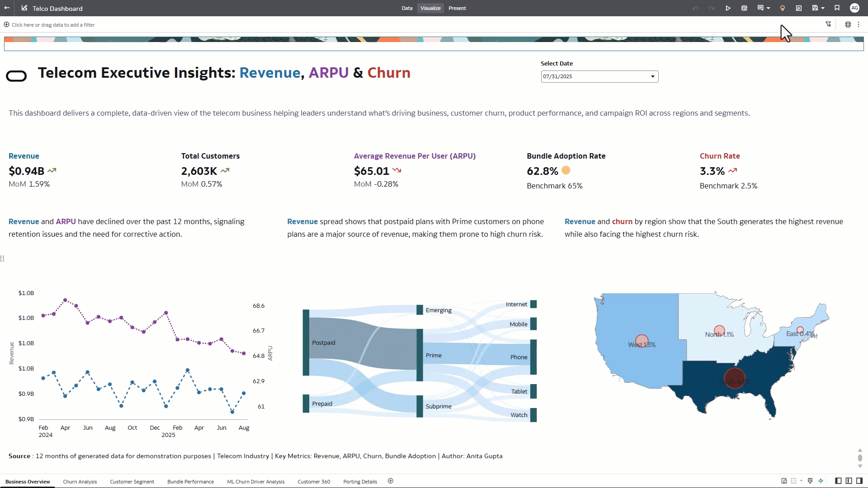
Task: Preview the workbook with the play icon
Action: [728, 8]
